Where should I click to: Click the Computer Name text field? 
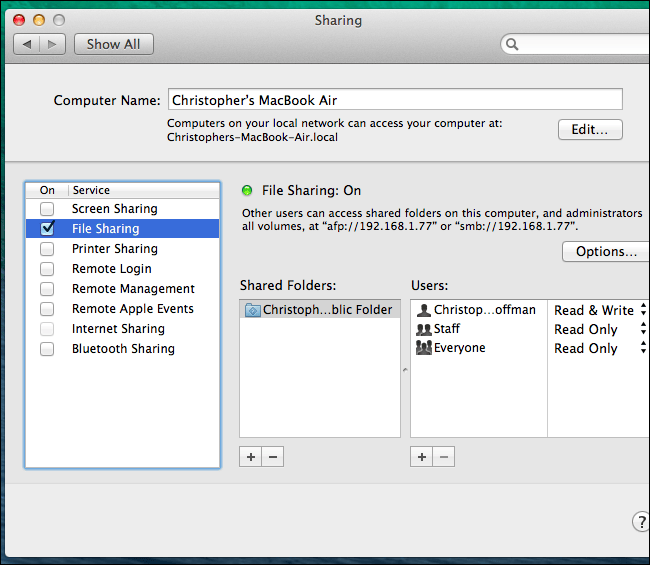[395, 100]
